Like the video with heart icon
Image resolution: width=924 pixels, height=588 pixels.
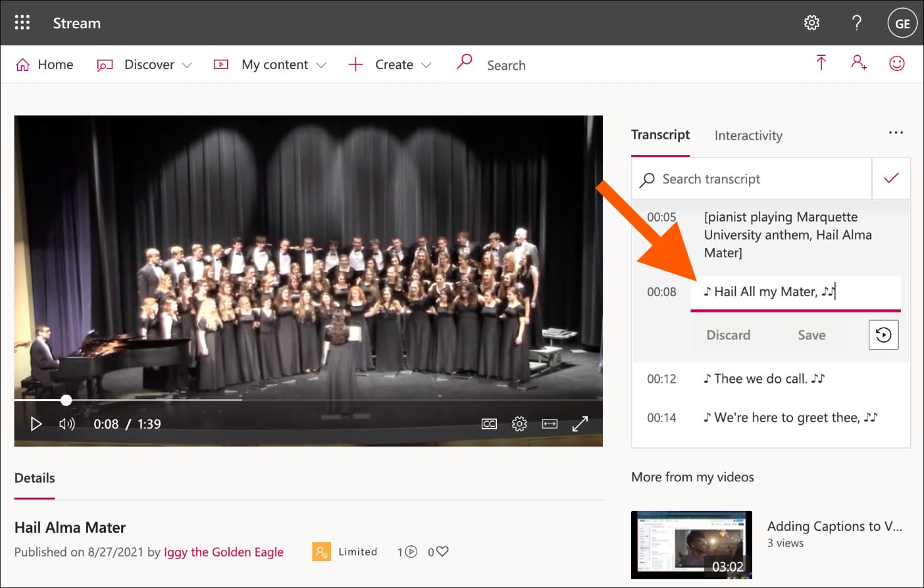coord(442,551)
